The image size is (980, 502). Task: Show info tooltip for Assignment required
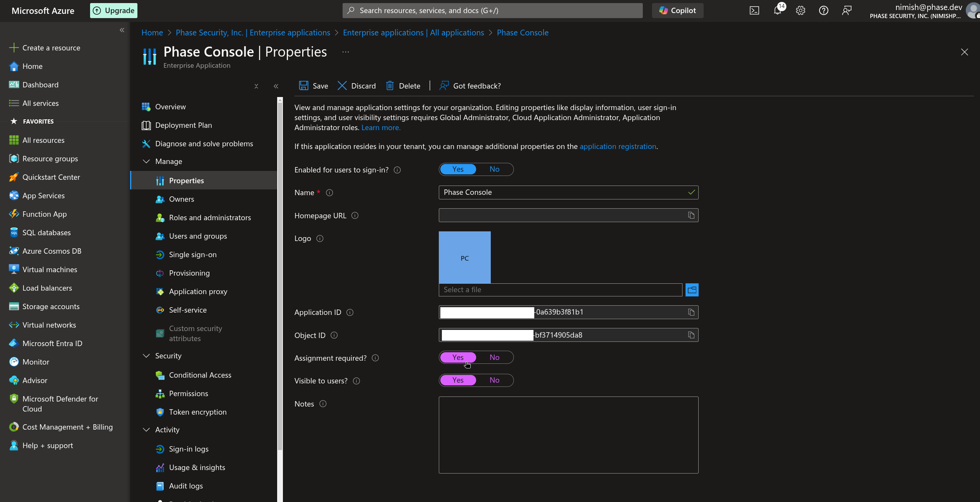coord(375,358)
